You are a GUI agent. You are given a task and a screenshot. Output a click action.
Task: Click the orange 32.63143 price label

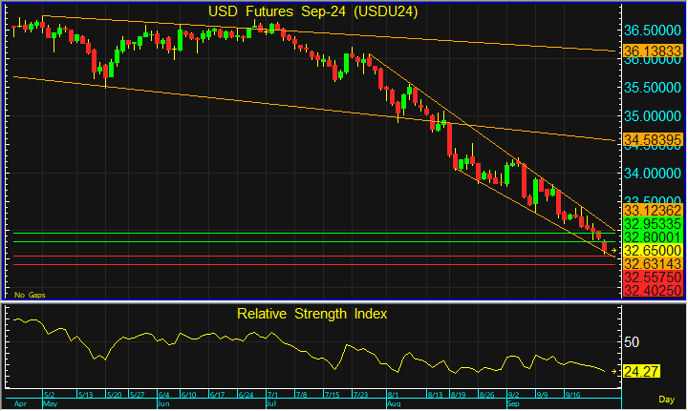tap(652, 262)
